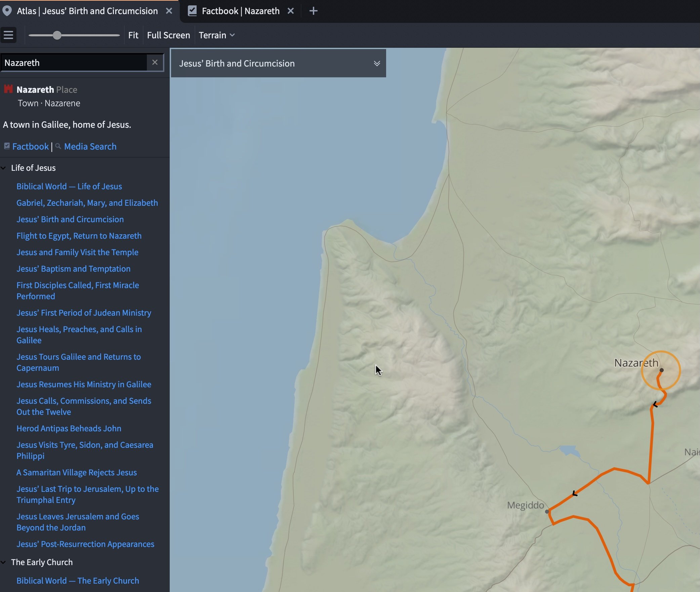
Task: Clear the Nazareth search field
Action: pyautogui.click(x=155, y=63)
